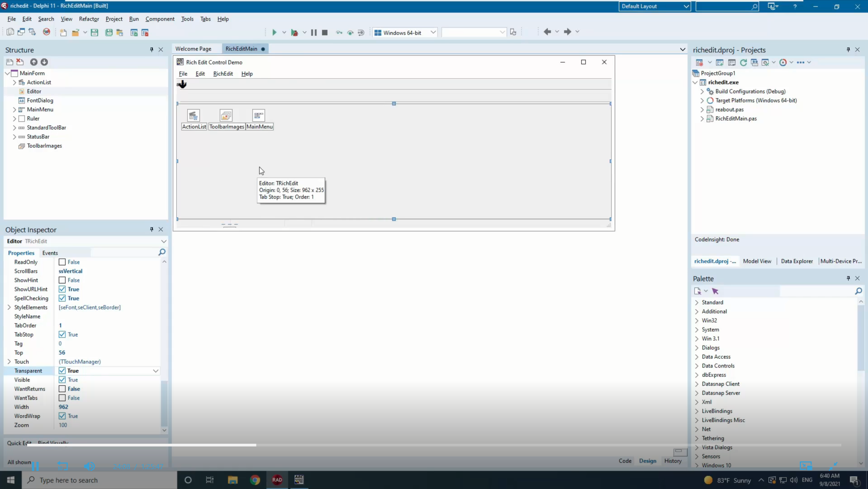Open the RichEdit menu on the form
The height and width of the screenshot is (489, 868).
pos(223,74)
